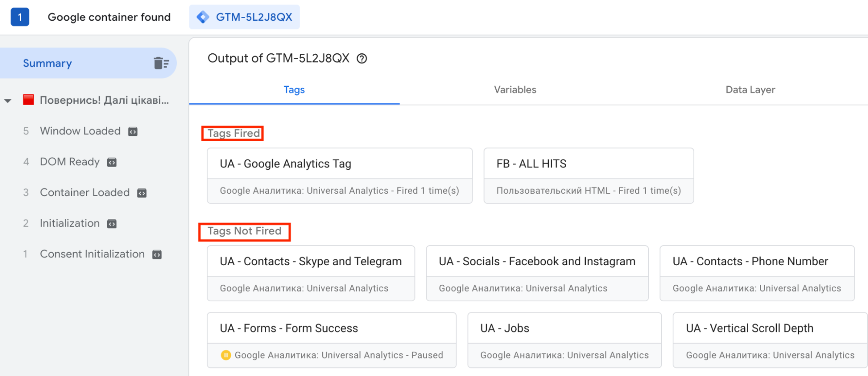Image resolution: width=868 pixels, height=376 pixels.
Task: Switch to the Data Layer tab
Action: point(750,90)
